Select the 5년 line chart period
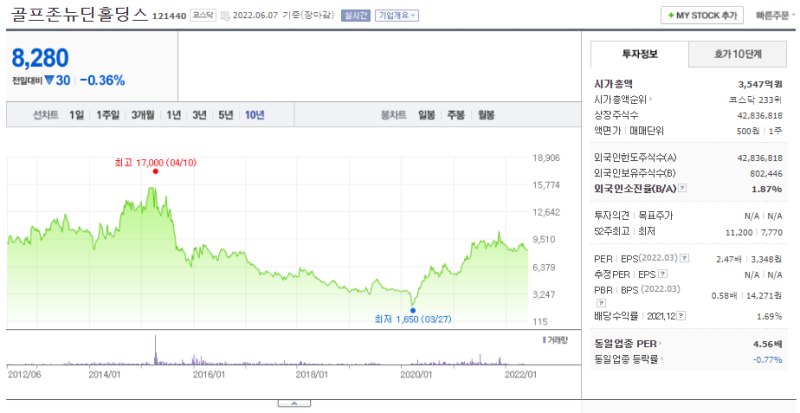Image resolution: width=800 pixels, height=413 pixels. (x=226, y=115)
